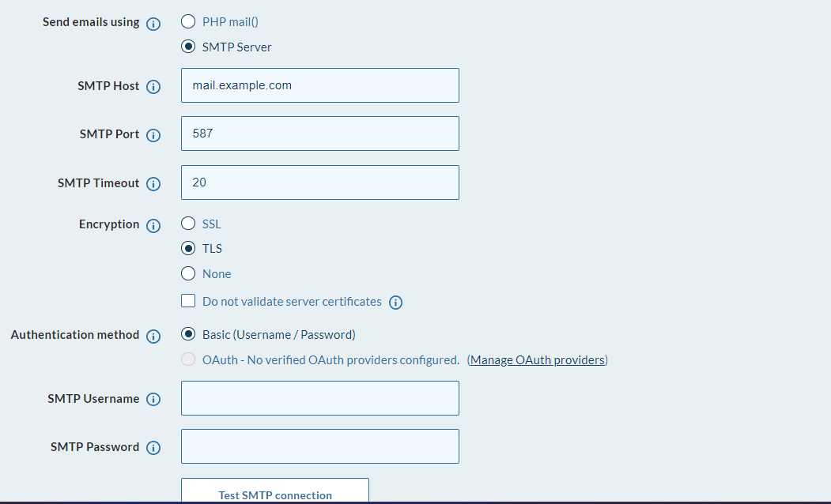Open the SMTP Timeout info icon
This screenshot has width=831, height=504.
(x=155, y=184)
